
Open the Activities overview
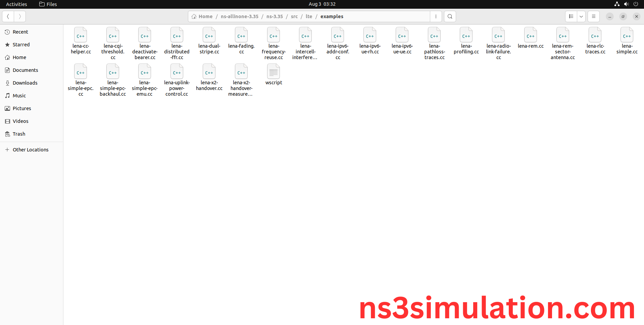pyautogui.click(x=16, y=4)
